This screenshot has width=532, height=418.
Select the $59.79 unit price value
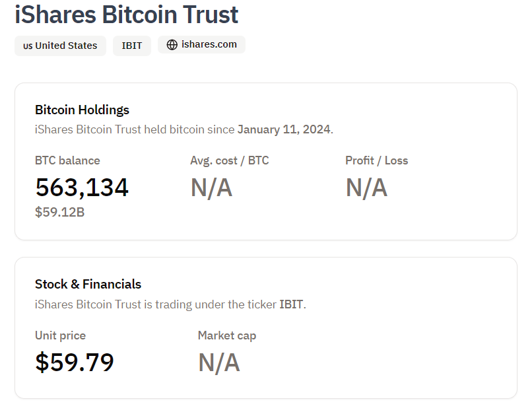click(x=75, y=363)
